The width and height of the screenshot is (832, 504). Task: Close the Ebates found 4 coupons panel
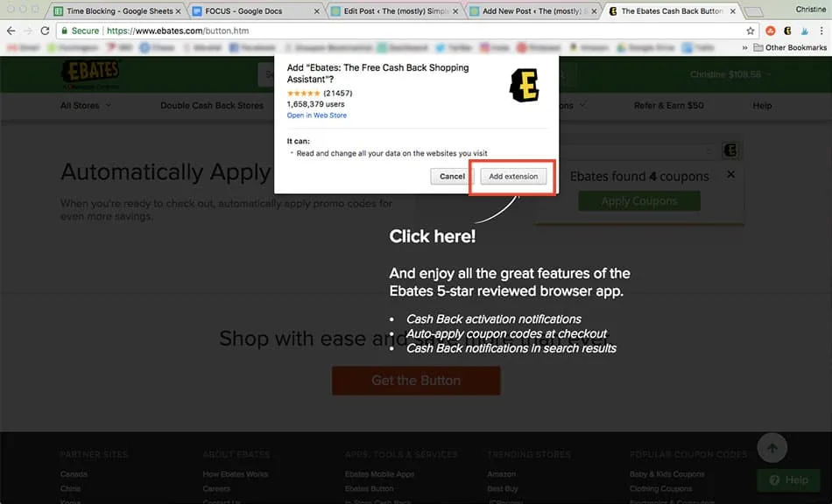pyautogui.click(x=730, y=174)
